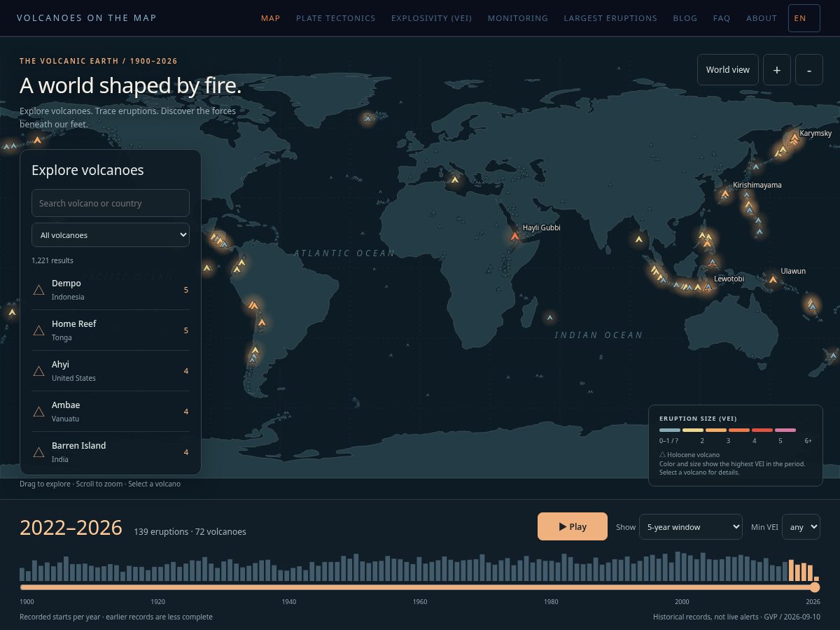The height and width of the screenshot is (630, 840).
Task: Open the All volcanoes filter dropdown
Action: tap(111, 235)
